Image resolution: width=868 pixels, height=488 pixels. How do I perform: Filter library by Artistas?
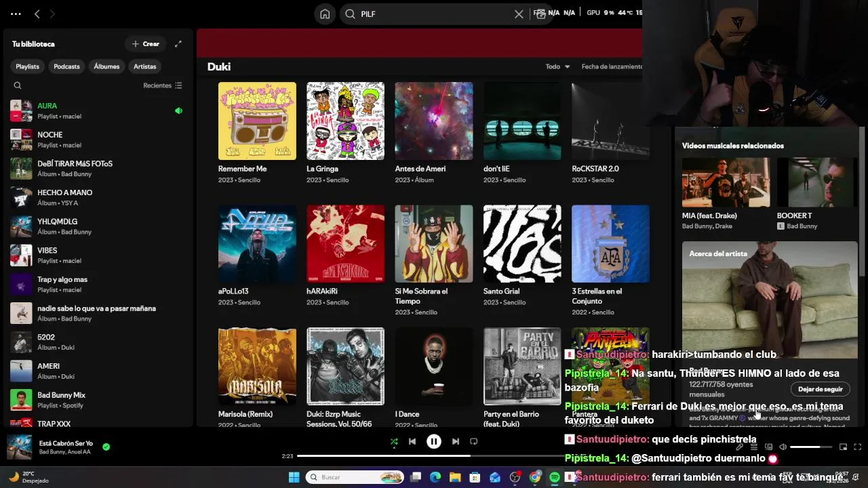pos(144,66)
